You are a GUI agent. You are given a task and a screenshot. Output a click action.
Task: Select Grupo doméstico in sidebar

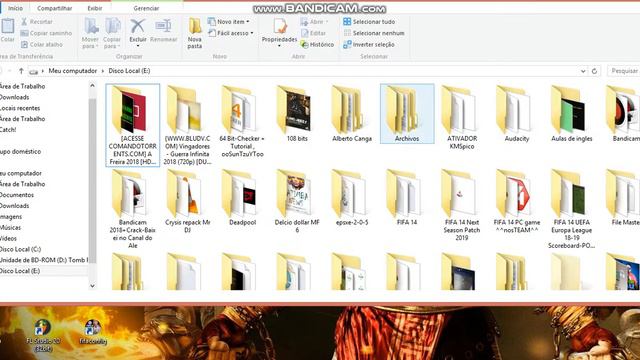20,151
